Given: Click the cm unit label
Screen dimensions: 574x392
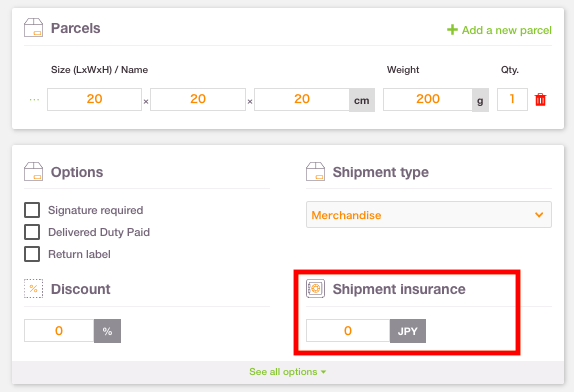Looking at the screenshot, I should point(362,100).
